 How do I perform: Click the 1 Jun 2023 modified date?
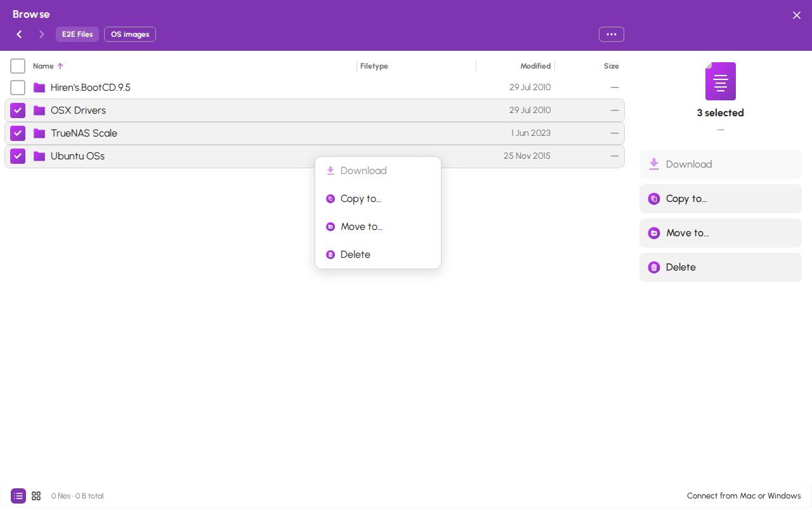coord(531,133)
